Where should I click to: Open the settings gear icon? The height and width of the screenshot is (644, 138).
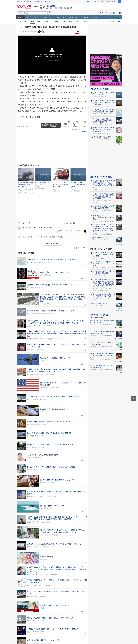[120, 13]
